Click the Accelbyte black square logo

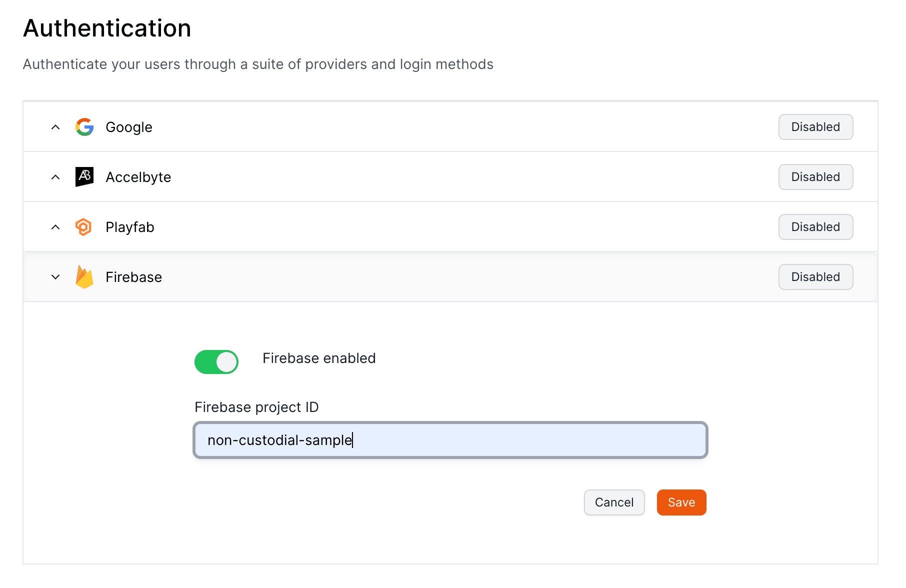click(x=84, y=176)
